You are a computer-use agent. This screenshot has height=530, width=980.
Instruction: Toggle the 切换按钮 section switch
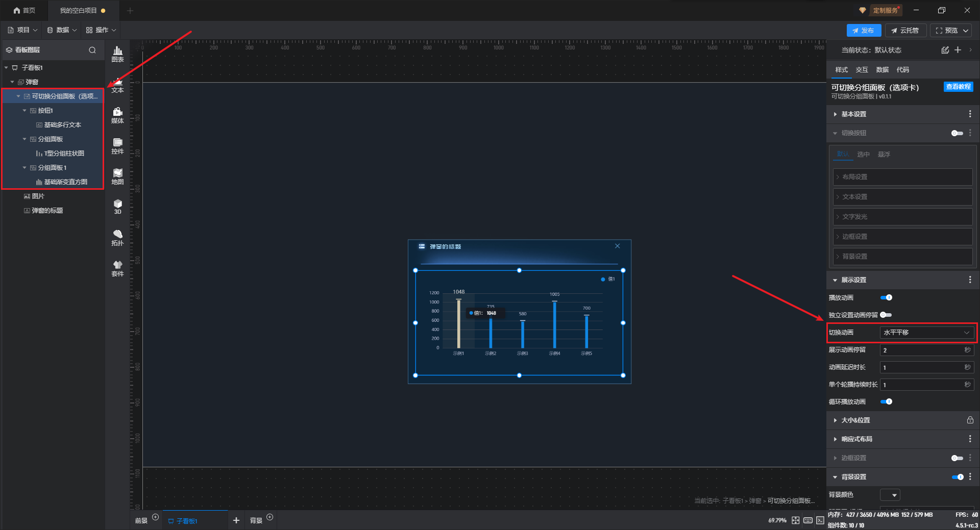tap(957, 133)
